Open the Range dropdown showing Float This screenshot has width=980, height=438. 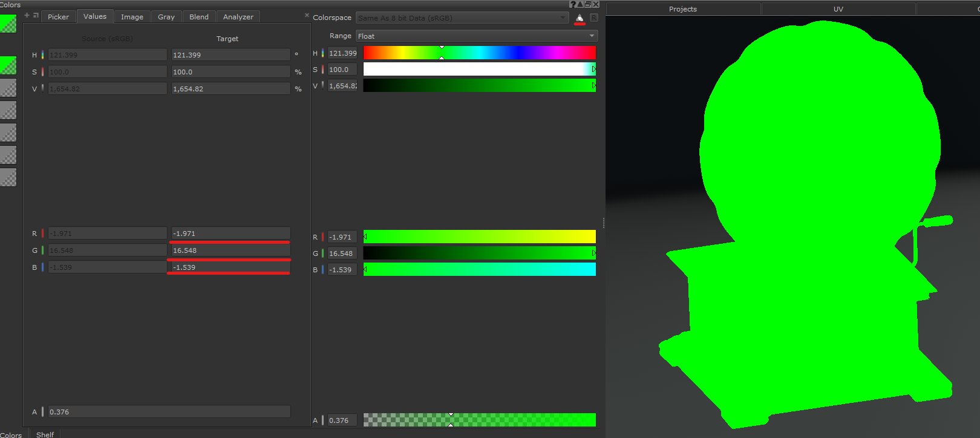(476, 36)
